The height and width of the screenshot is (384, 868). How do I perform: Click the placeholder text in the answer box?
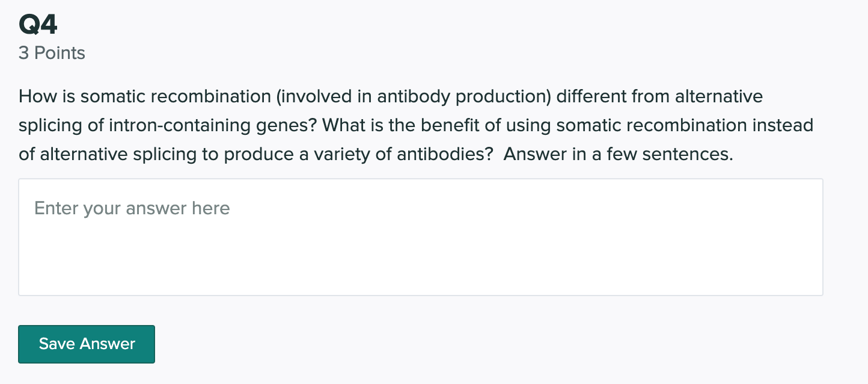pyautogui.click(x=132, y=208)
